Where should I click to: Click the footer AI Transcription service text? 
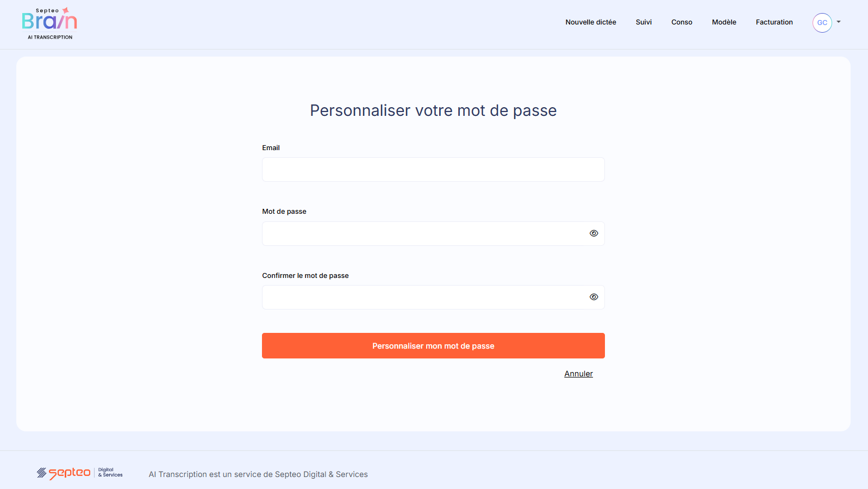(x=258, y=474)
